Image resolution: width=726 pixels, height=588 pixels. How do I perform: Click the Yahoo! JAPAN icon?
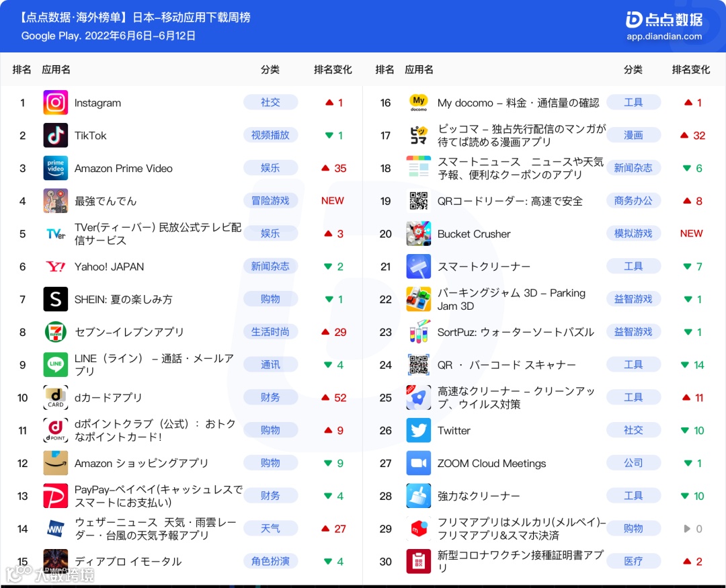click(x=56, y=267)
